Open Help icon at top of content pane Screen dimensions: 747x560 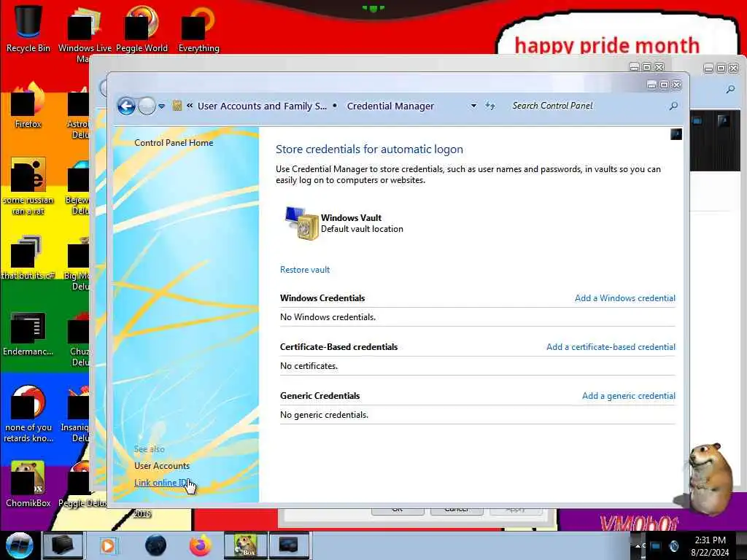676,134
